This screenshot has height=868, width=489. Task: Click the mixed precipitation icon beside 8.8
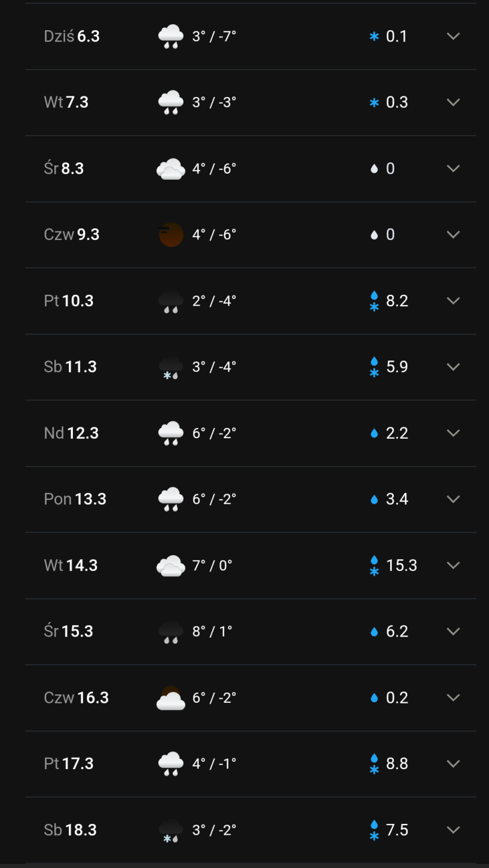pyautogui.click(x=374, y=764)
